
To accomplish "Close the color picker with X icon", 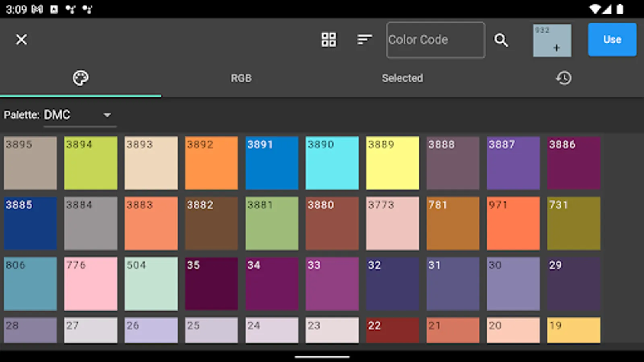I will [x=21, y=39].
